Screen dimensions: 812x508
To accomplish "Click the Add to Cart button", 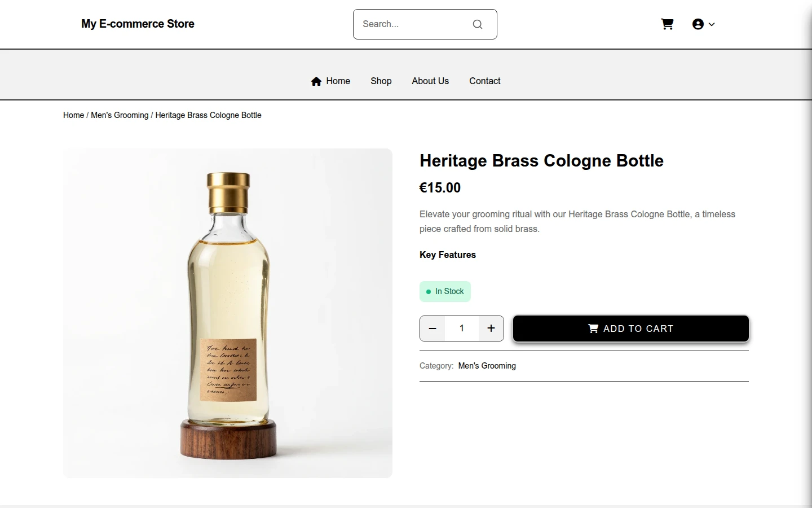I will (x=631, y=329).
